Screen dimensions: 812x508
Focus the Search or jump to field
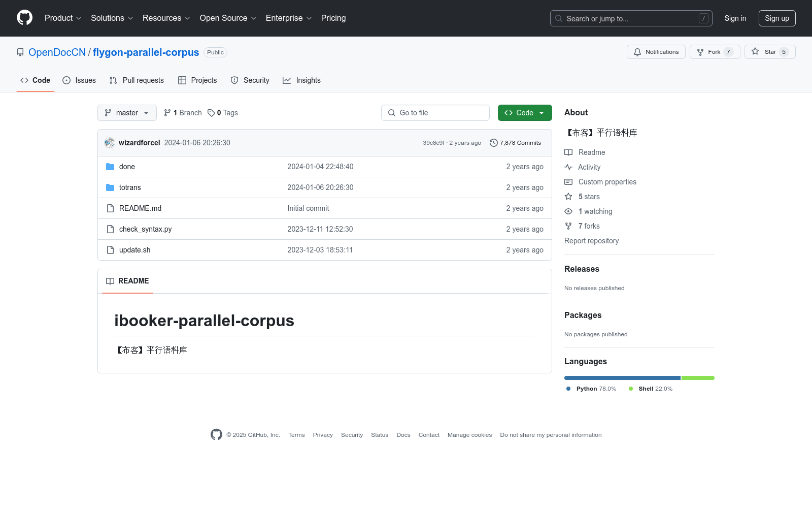[631, 18]
